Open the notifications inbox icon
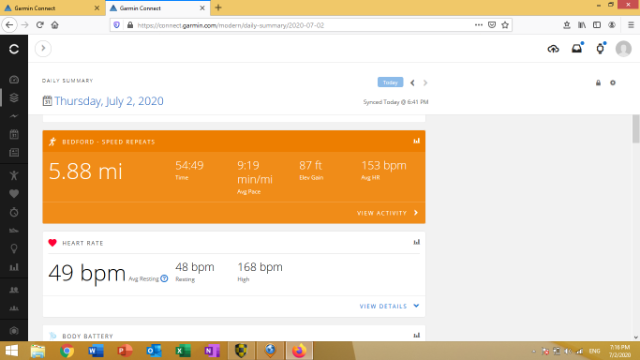This screenshot has height=360, width=640. (x=577, y=49)
